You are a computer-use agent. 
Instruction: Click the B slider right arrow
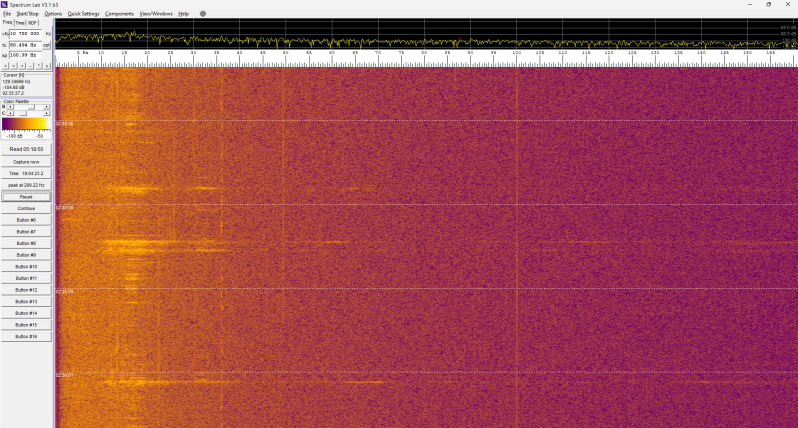pyautogui.click(x=46, y=107)
